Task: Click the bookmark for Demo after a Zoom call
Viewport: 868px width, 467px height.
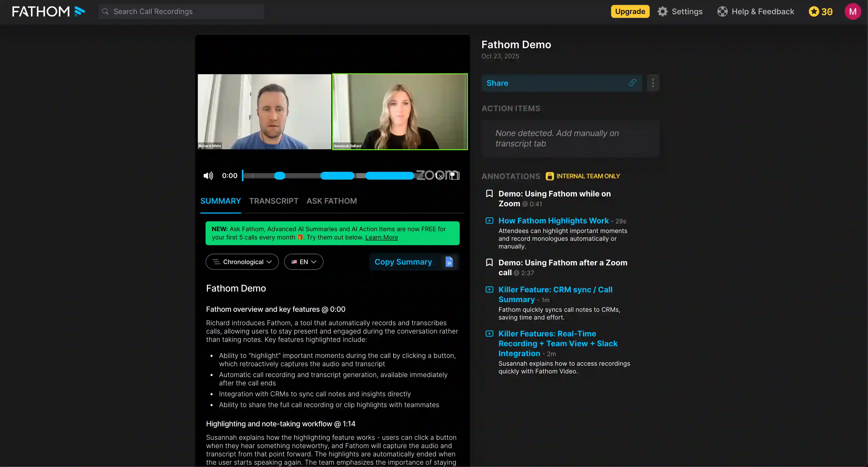Action: pyautogui.click(x=489, y=263)
